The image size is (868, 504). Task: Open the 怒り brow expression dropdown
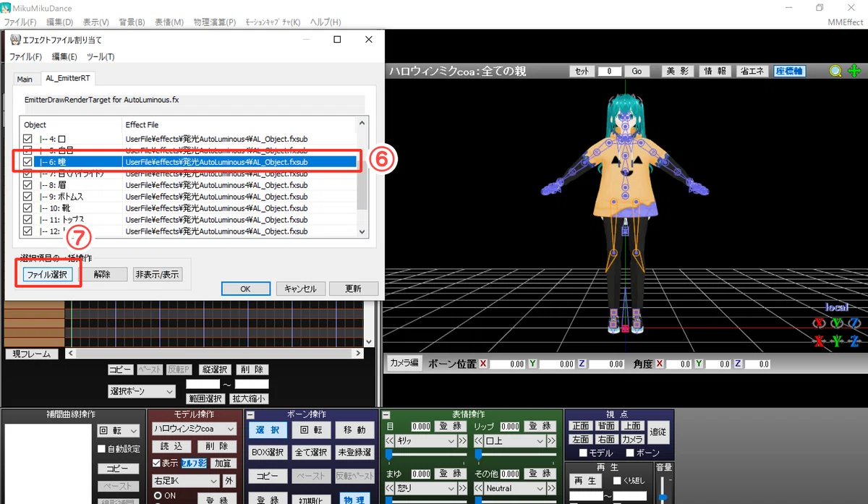click(427, 488)
